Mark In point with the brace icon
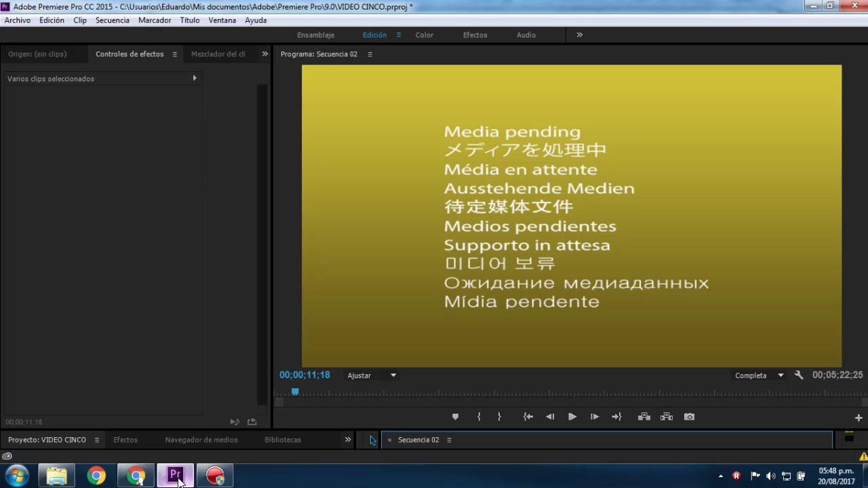The width and height of the screenshot is (868, 488). coord(479,417)
